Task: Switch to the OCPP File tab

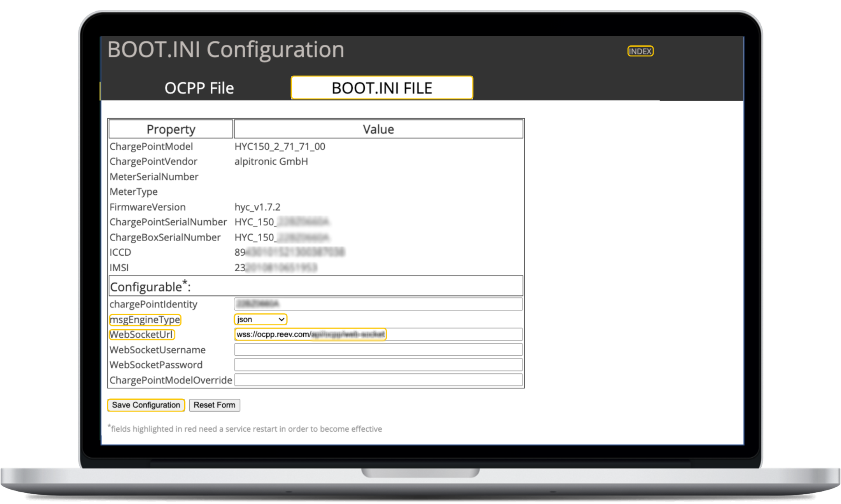Action: [x=199, y=88]
